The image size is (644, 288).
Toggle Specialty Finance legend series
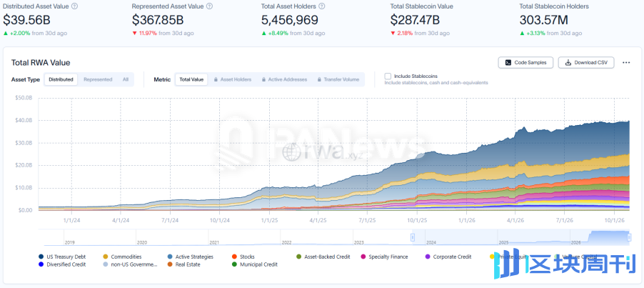pos(384,257)
